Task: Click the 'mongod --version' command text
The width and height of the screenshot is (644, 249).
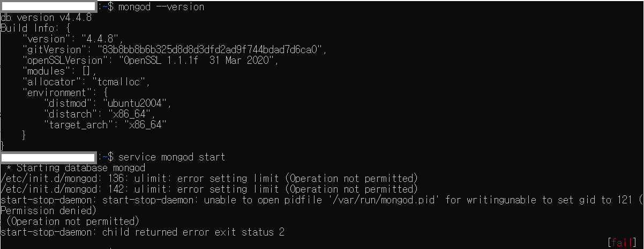Action: point(161,7)
